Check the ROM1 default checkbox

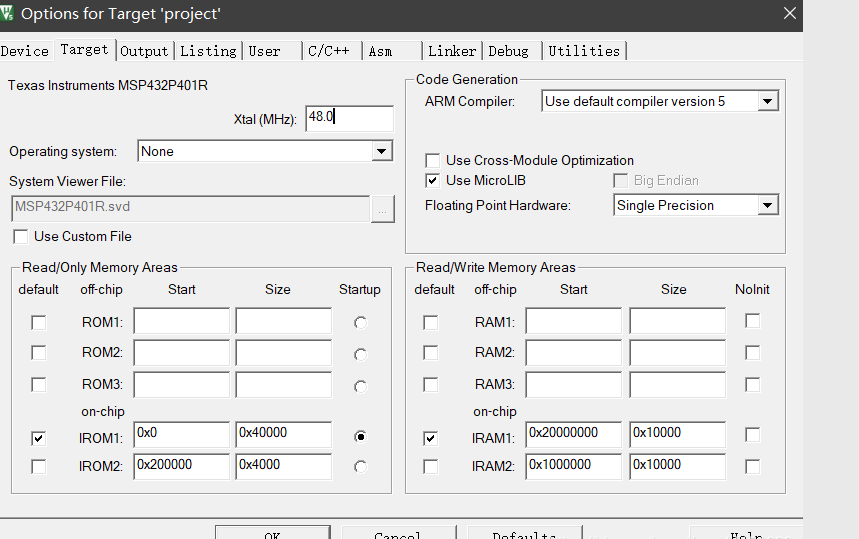38,323
